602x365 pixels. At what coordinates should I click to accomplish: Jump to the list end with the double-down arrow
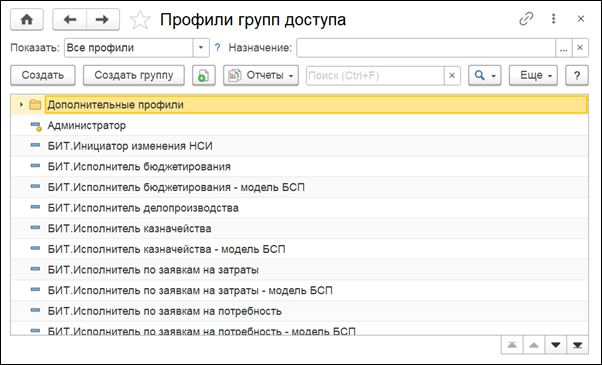coord(577,345)
